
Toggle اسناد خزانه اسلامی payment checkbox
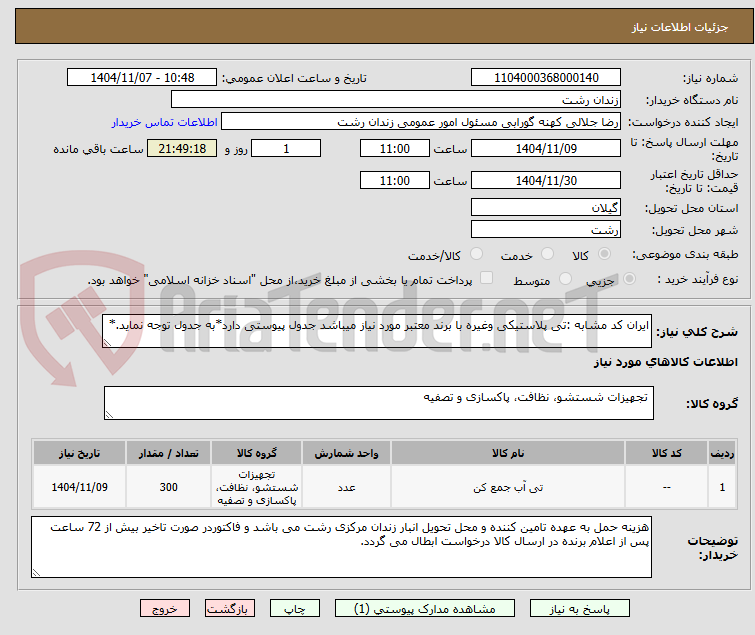pos(486,278)
